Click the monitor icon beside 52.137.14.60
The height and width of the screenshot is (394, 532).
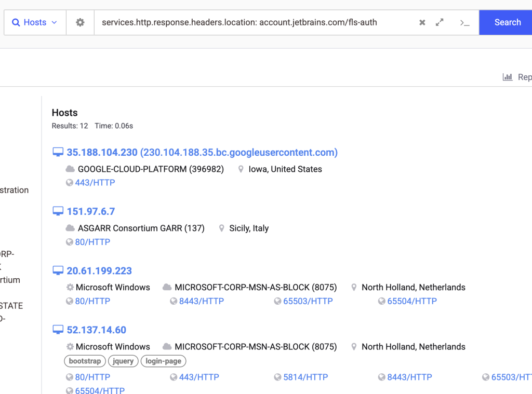point(58,330)
